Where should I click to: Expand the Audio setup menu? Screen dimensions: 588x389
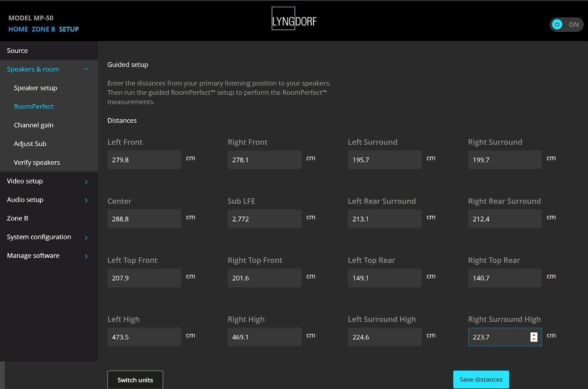[86, 200]
